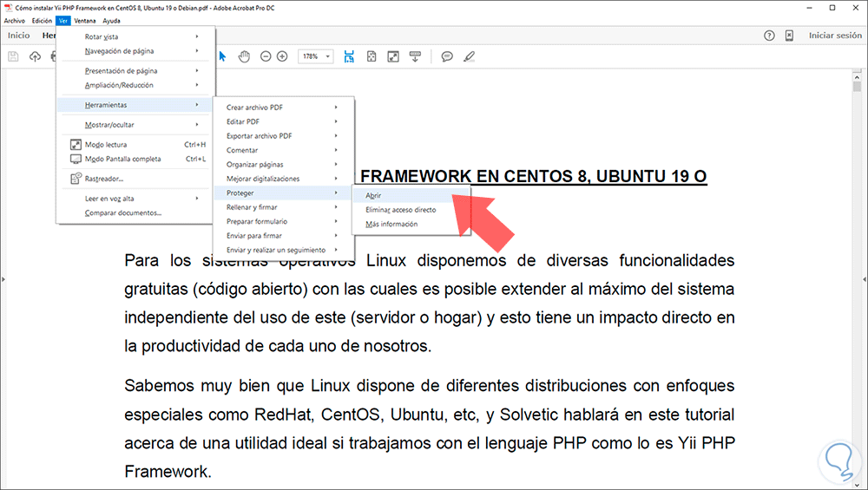868x490 pixels.
Task: Click the vertical scrollbar up arrow
Action: tap(857, 77)
